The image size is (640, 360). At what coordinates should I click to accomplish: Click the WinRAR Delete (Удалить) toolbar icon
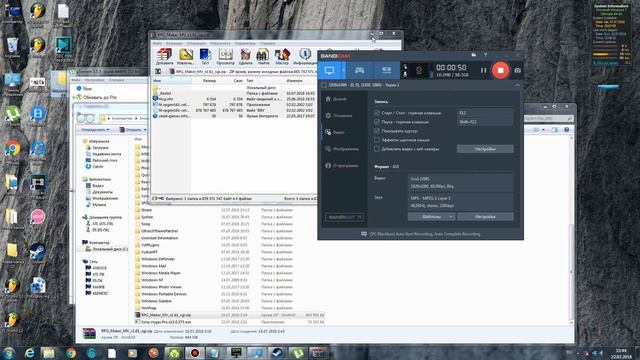click(x=245, y=57)
